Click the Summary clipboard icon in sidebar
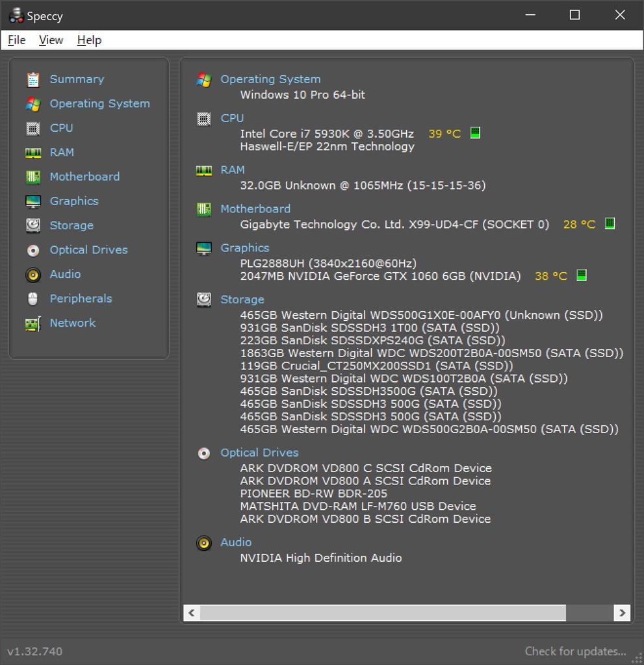The width and height of the screenshot is (644, 665). coord(33,80)
